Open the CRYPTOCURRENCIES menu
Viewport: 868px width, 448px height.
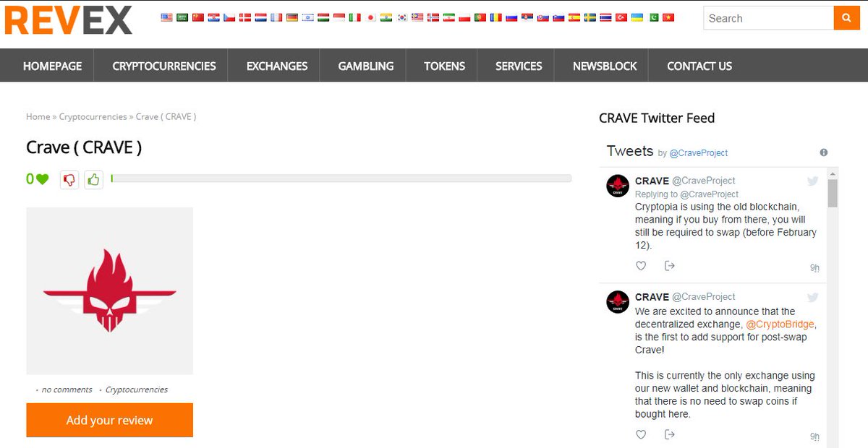164,66
